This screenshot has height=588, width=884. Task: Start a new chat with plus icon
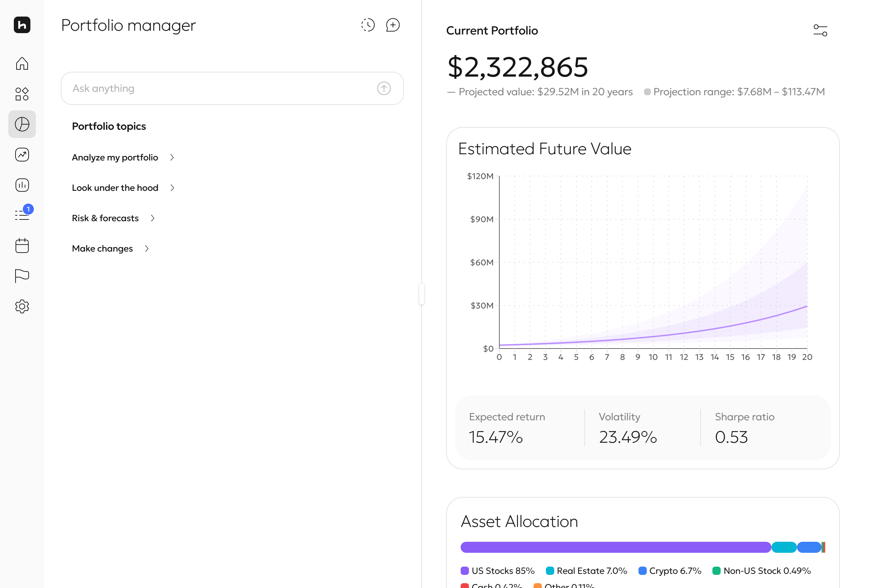coord(393,25)
